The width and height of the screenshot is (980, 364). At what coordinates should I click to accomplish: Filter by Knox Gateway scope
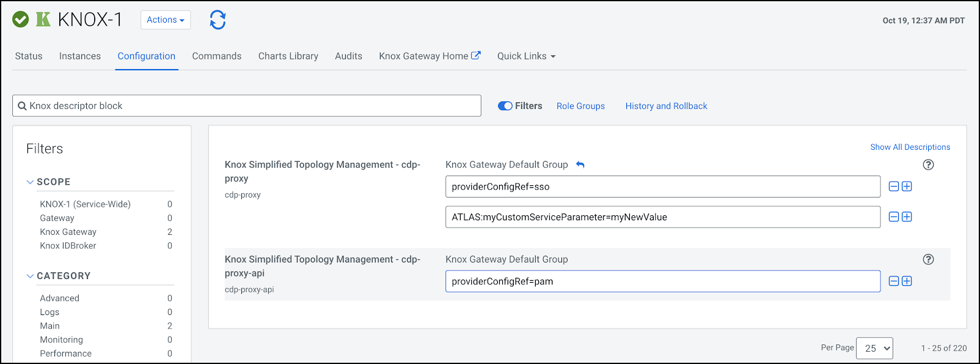pyautogui.click(x=68, y=232)
